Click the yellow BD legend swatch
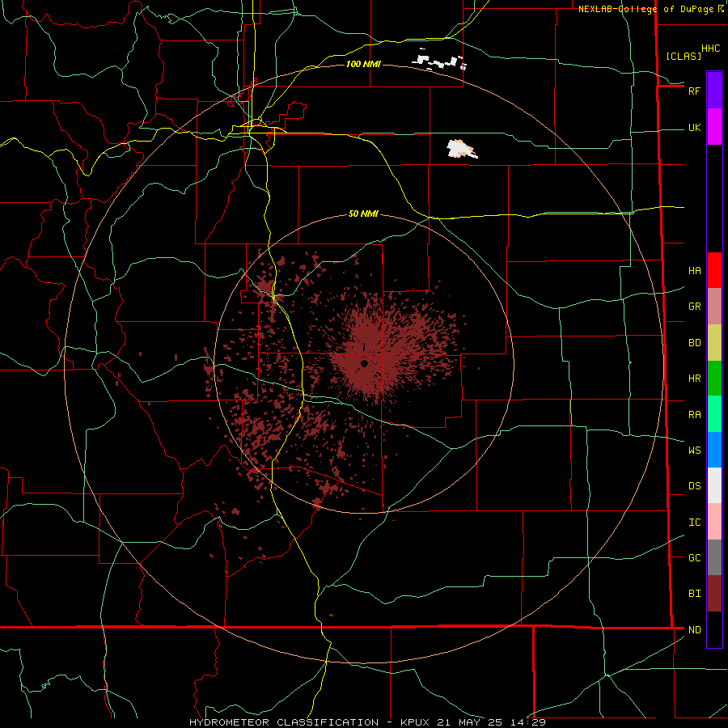This screenshot has width=728, height=728. click(x=714, y=343)
